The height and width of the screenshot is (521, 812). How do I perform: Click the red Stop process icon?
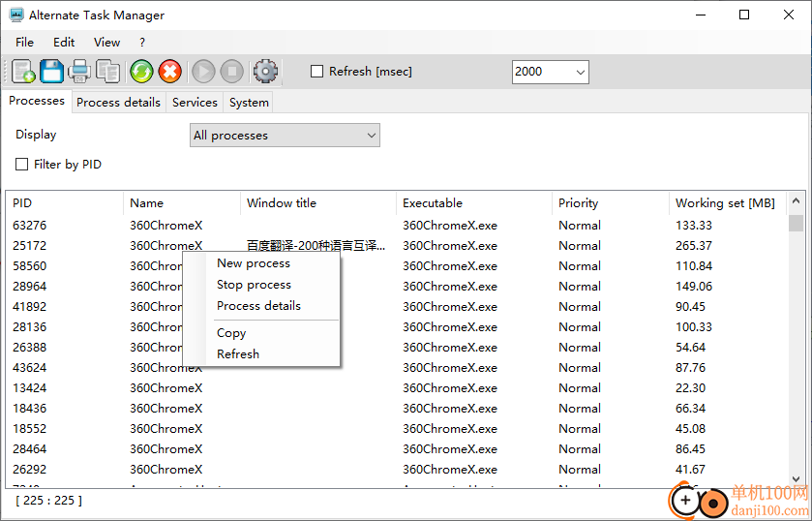[170, 72]
